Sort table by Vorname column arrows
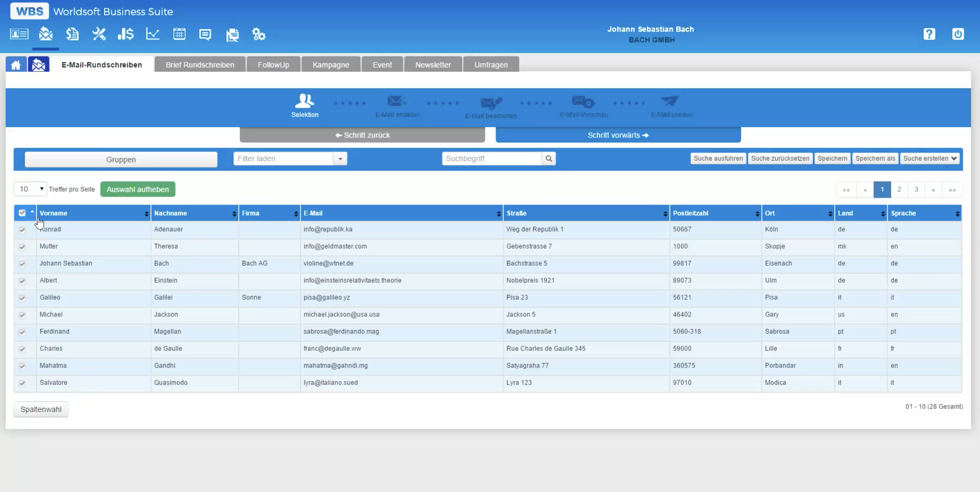 pos(146,214)
